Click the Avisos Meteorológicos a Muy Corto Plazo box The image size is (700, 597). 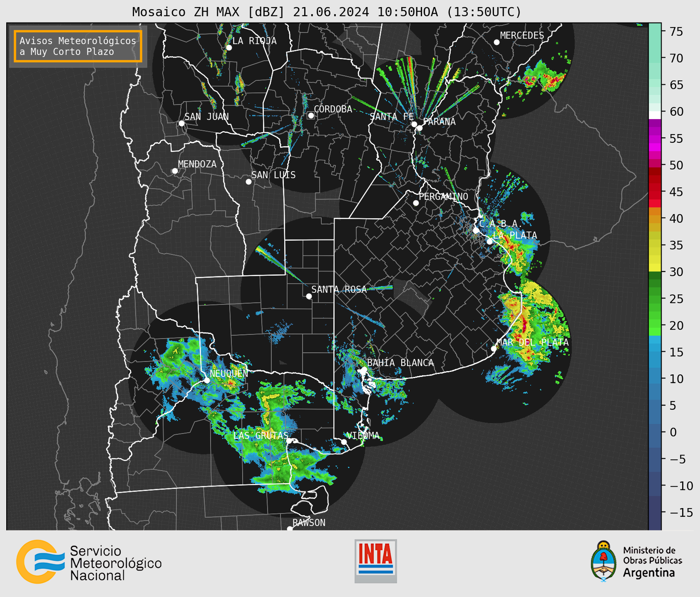coord(78,46)
